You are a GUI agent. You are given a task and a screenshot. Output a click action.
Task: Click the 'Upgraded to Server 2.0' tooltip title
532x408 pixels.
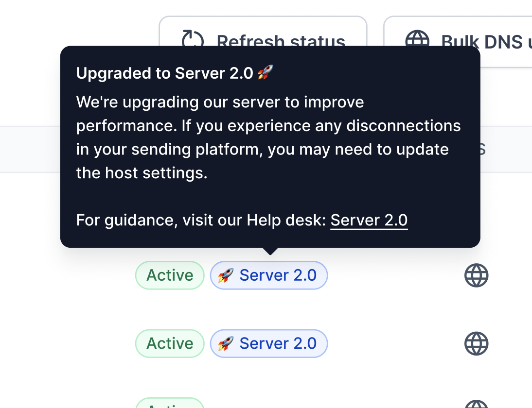tap(164, 73)
